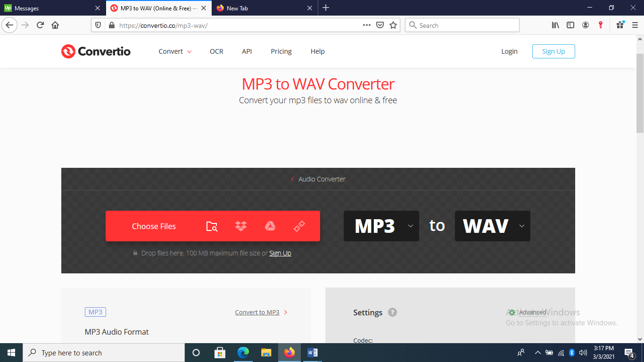Show sidebars icon in toolbar
The width and height of the screenshot is (644, 362).
coord(570,25)
